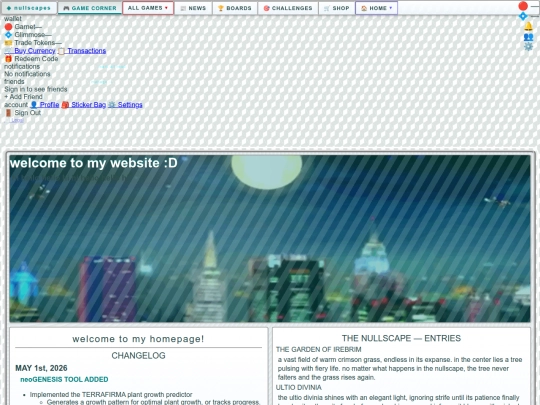The height and width of the screenshot is (405, 540).
Task: Open notifications via the bell icon
Action: point(528,26)
